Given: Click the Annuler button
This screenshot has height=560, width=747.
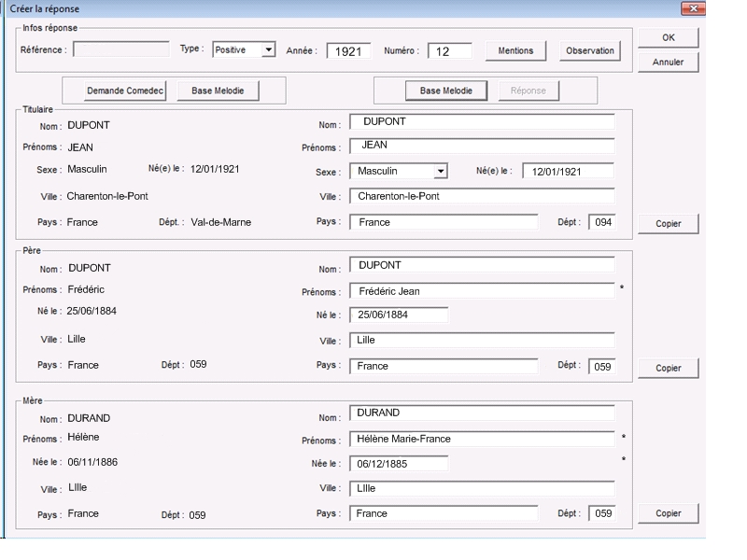Looking at the screenshot, I should point(668,63).
